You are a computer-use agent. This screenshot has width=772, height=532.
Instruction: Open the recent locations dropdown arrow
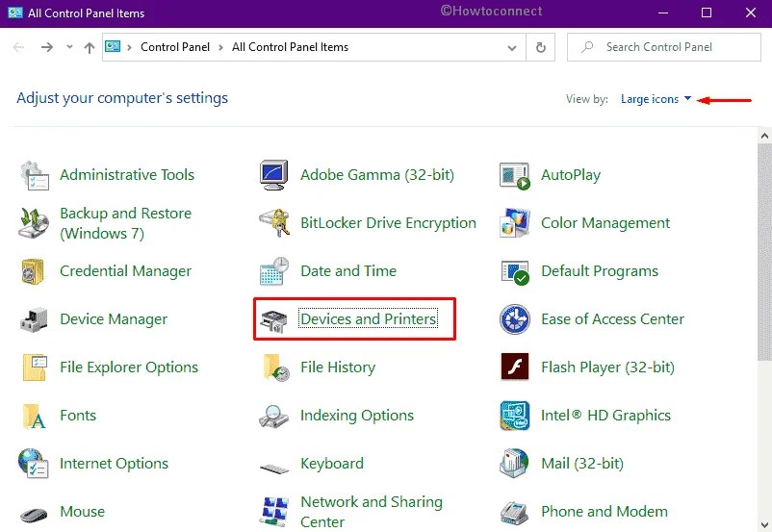point(69,47)
